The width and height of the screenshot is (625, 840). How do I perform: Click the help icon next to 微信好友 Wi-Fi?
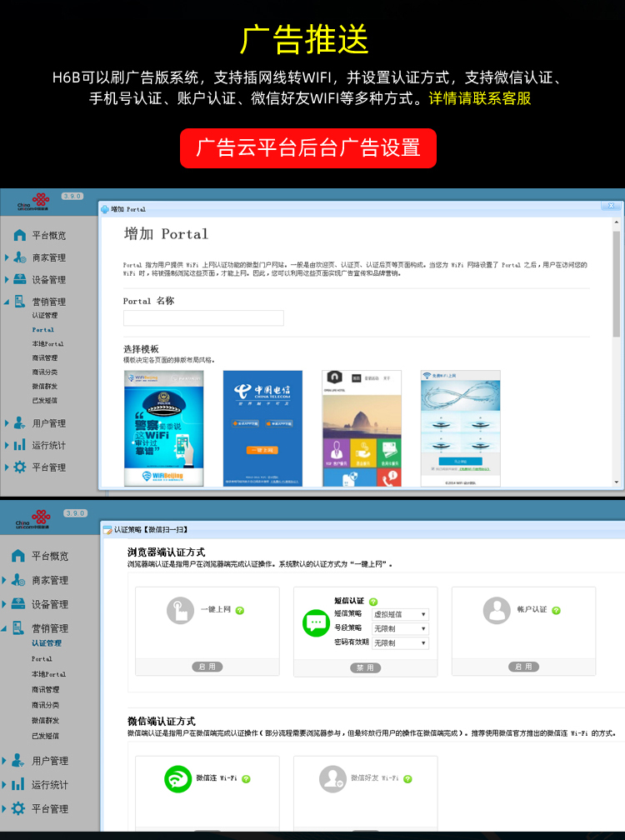coord(407,779)
